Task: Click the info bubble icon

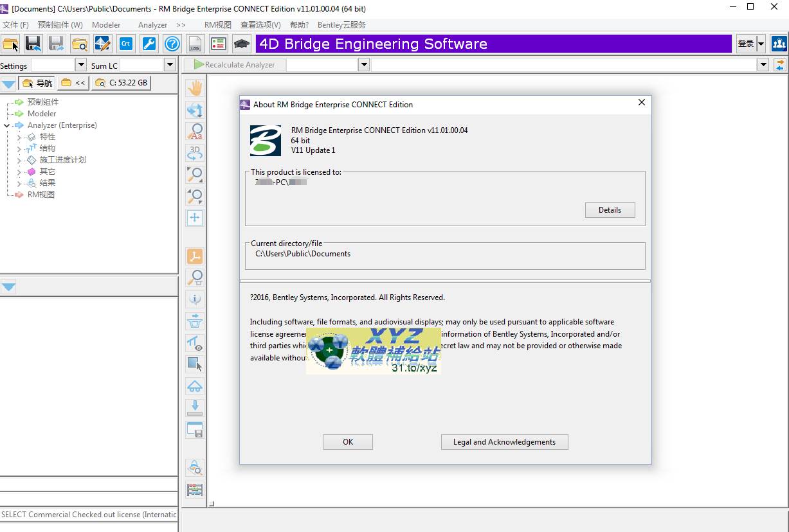Action: tap(195, 299)
